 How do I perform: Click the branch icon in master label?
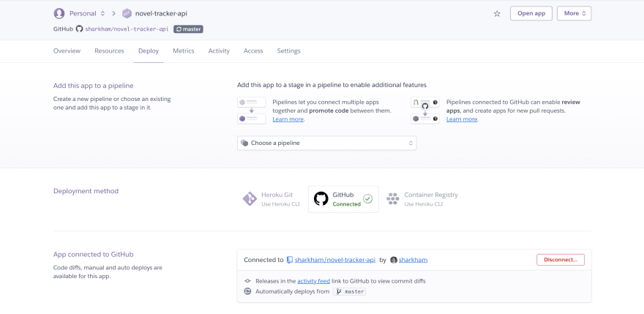click(x=338, y=291)
